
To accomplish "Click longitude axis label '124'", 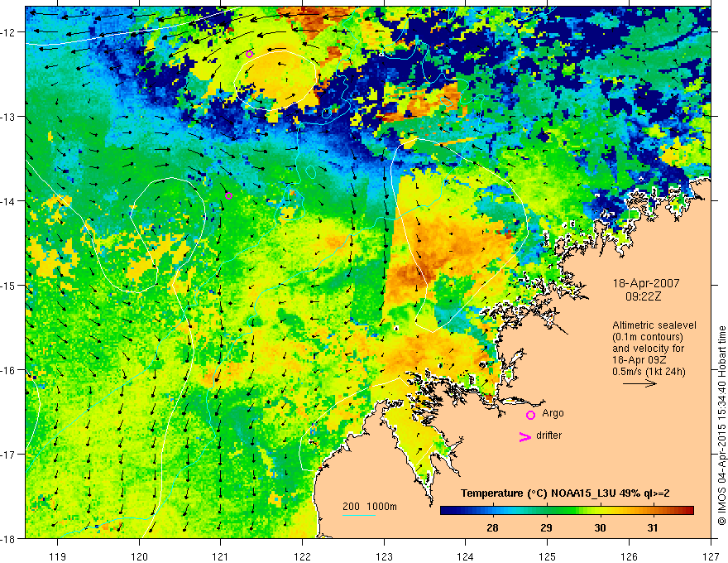I will click(466, 556).
